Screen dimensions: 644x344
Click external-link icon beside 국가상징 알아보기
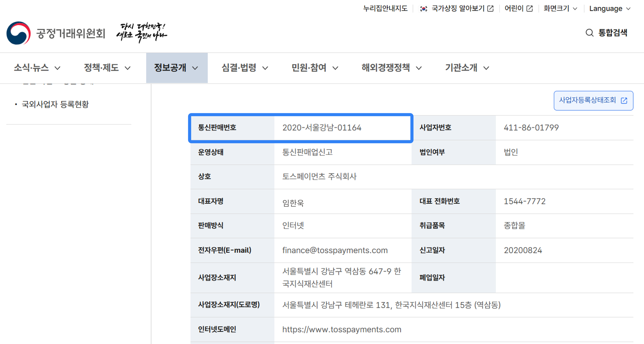(x=491, y=9)
